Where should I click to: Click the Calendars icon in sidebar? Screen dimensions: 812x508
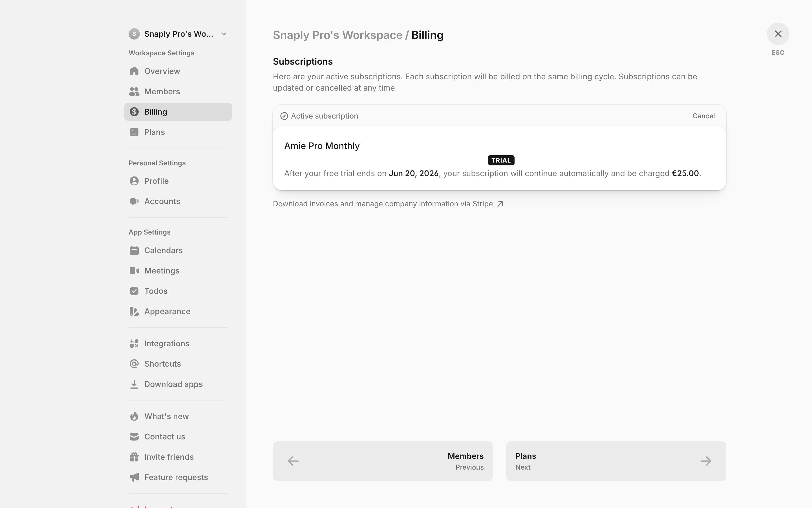(x=134, y=250)
